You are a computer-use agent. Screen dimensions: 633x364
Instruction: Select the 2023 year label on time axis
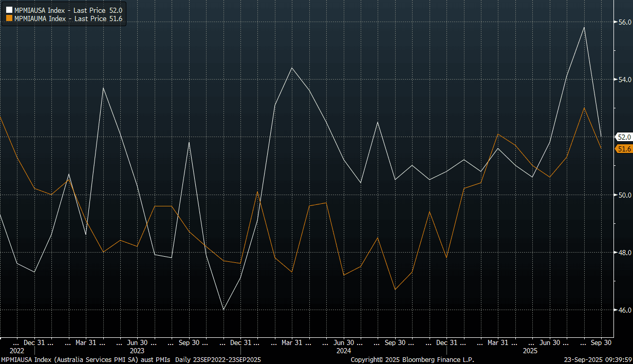coord(137,351)
